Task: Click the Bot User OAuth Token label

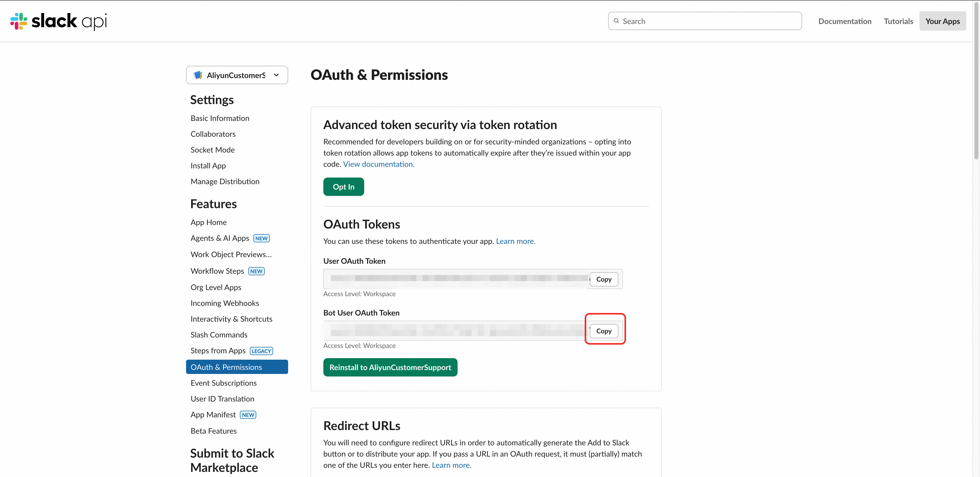Action: coord(361,313)
